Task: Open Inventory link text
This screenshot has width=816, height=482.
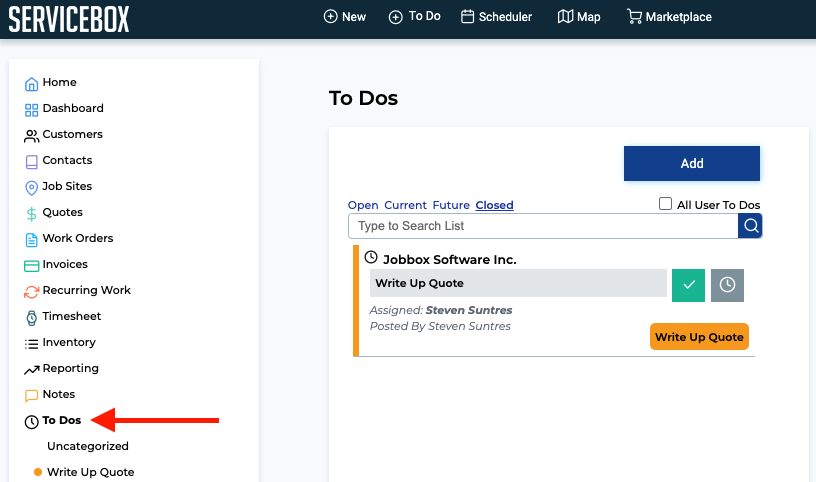Action: [x=69, y=343]
